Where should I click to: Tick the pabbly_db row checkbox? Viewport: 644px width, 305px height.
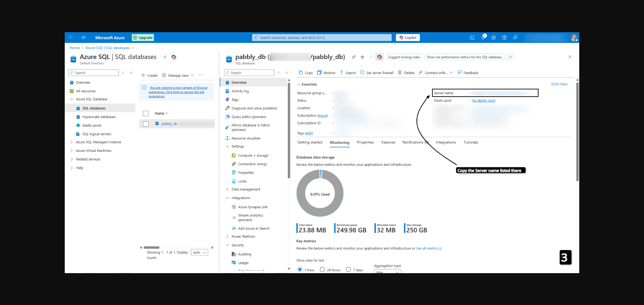pos(146,124)
